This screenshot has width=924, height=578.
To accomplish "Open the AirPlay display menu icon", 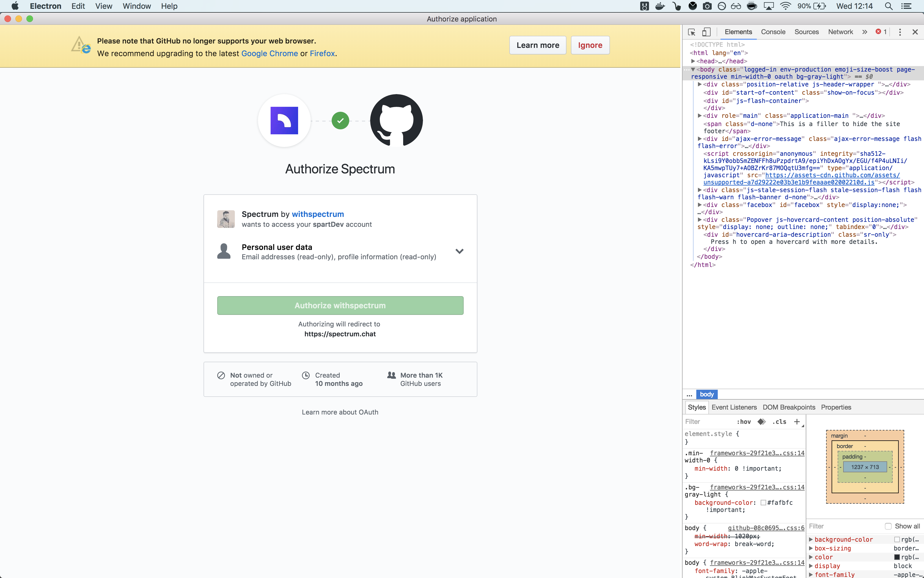I will (x=768, y=6).
